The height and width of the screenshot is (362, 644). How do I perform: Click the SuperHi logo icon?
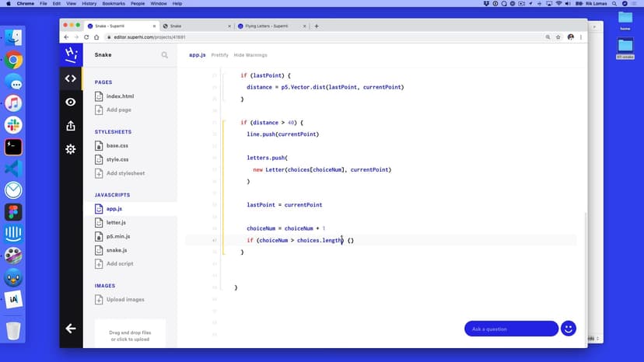pos(71,54)
